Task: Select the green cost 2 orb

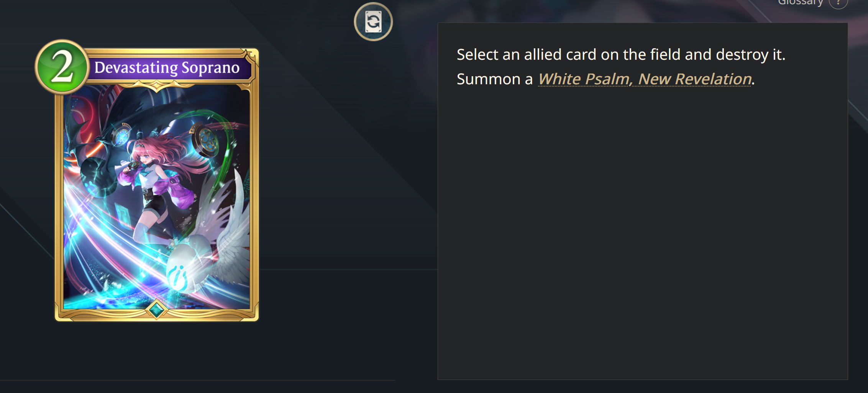Action: (x=62, y=67)
